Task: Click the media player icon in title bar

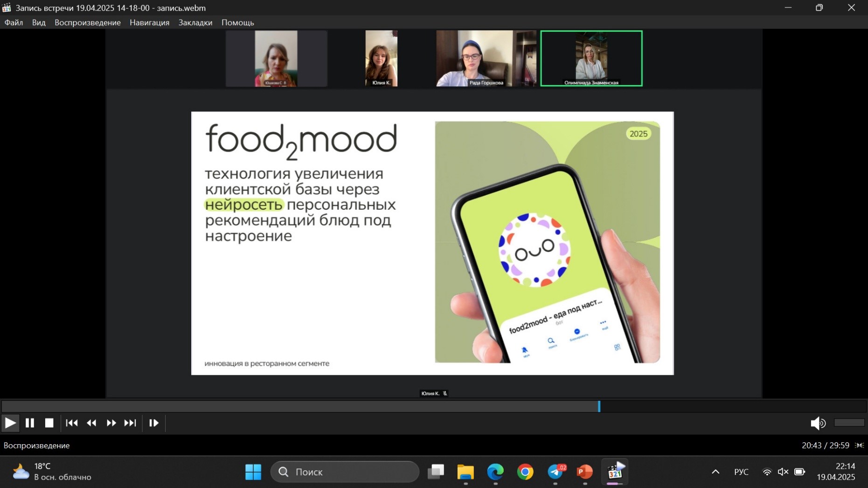Action: [x=7, y=7]
